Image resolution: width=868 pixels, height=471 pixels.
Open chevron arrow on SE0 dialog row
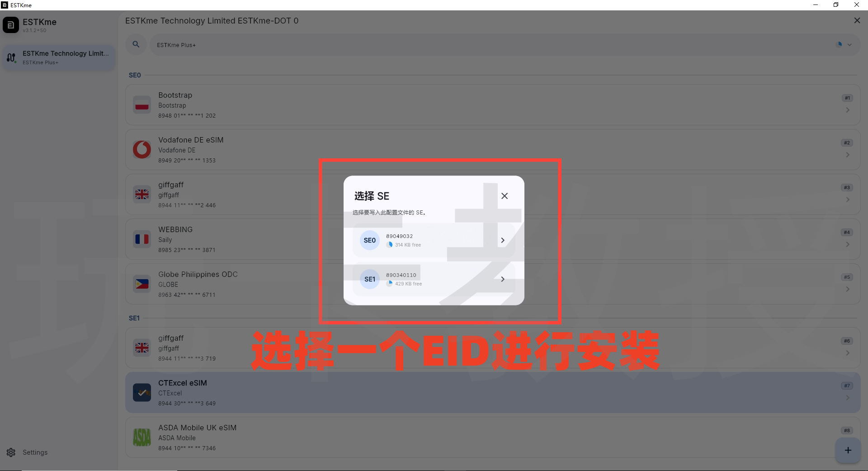[503, 240]
